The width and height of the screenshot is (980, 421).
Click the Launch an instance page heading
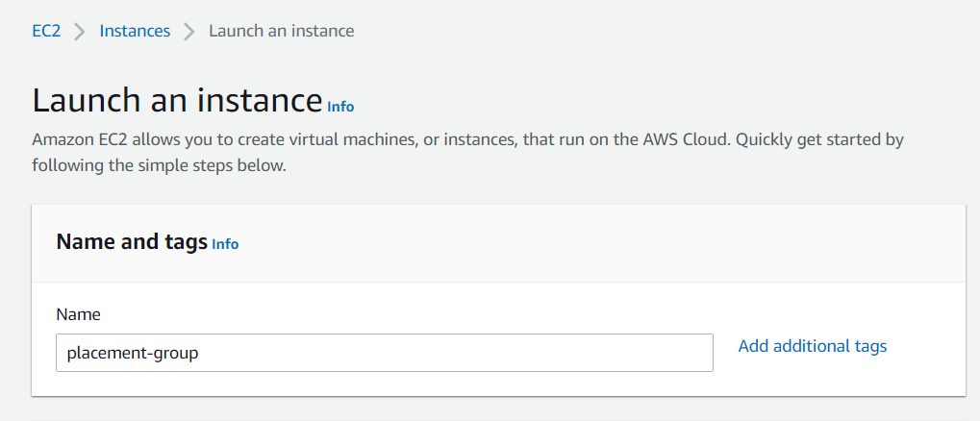177,100
